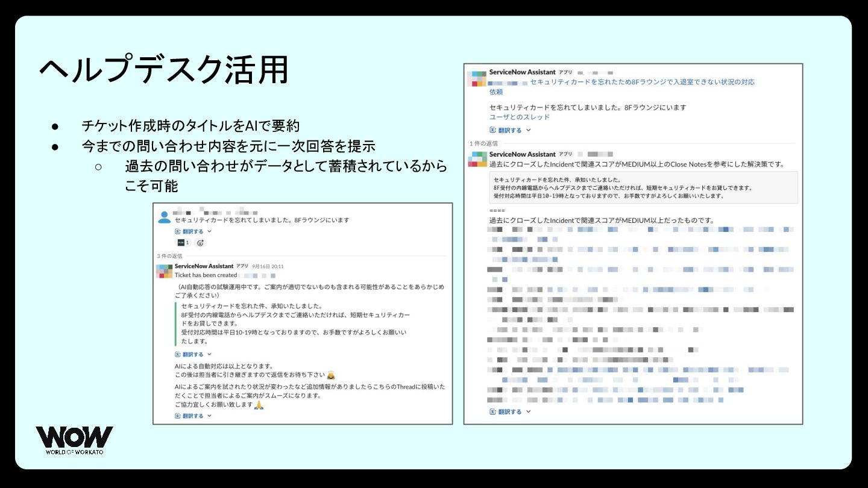Screen dimensions: 868x488
Task: Click the WOW World of Workato logo
Action: [74, 440]
